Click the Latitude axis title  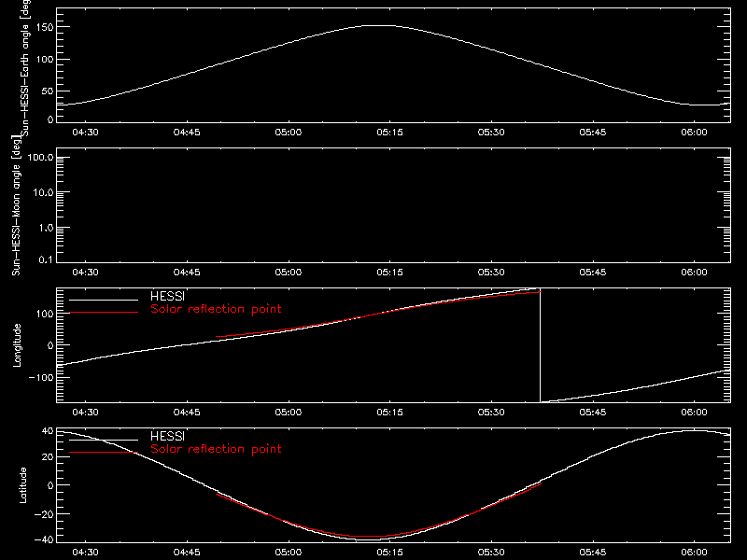22,485
